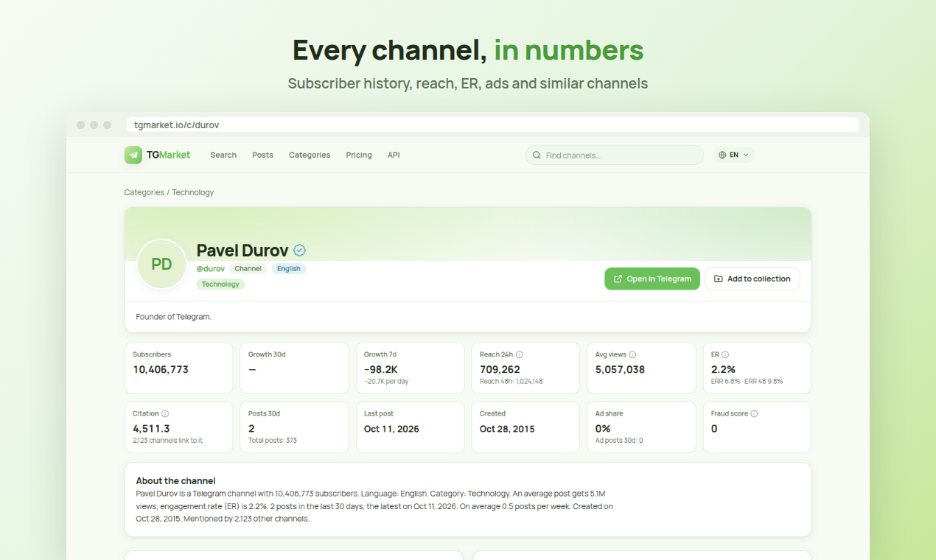Click the 'ERR 6.8% · ERR 48 9.8%' text

tap(747, 382)
